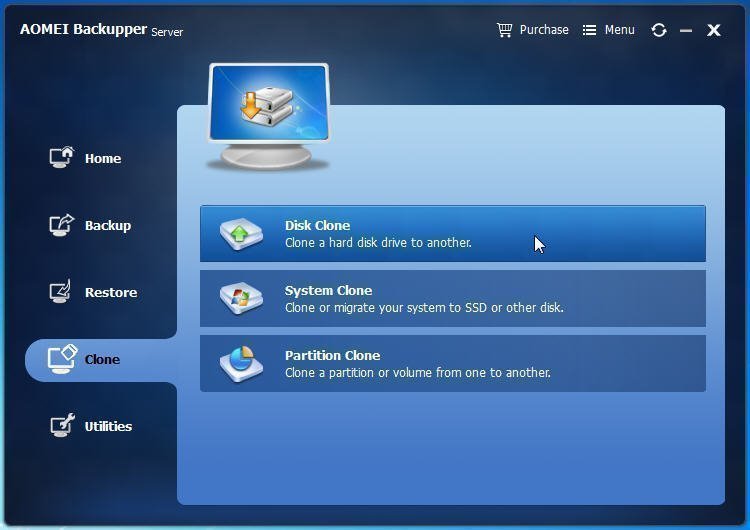Choose the System Clone title

click(328, 290)
